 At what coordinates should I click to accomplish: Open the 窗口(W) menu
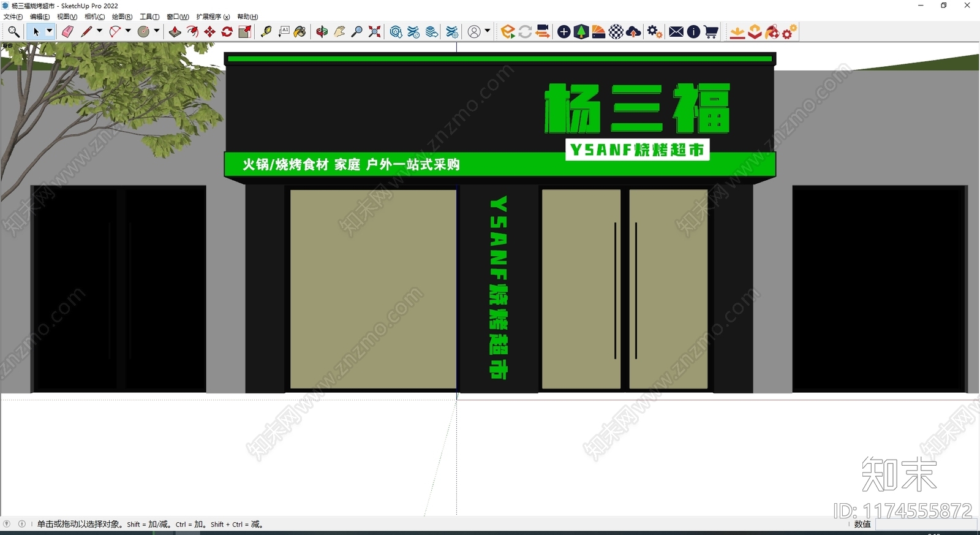coord(178,17)
